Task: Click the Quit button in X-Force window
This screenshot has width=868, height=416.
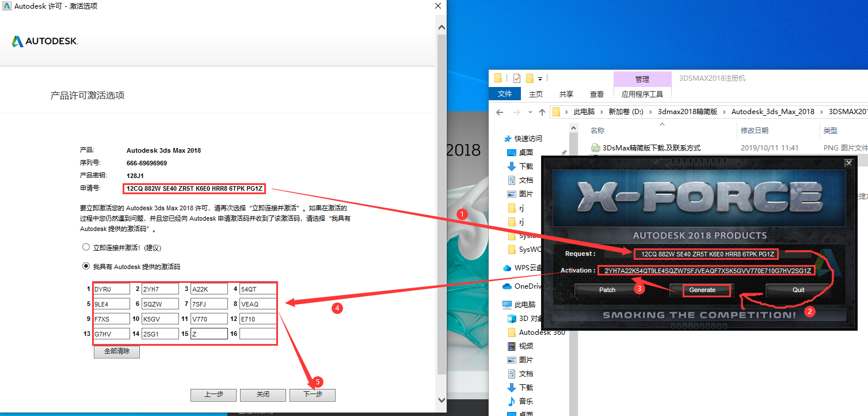Action: click(798, 290)
